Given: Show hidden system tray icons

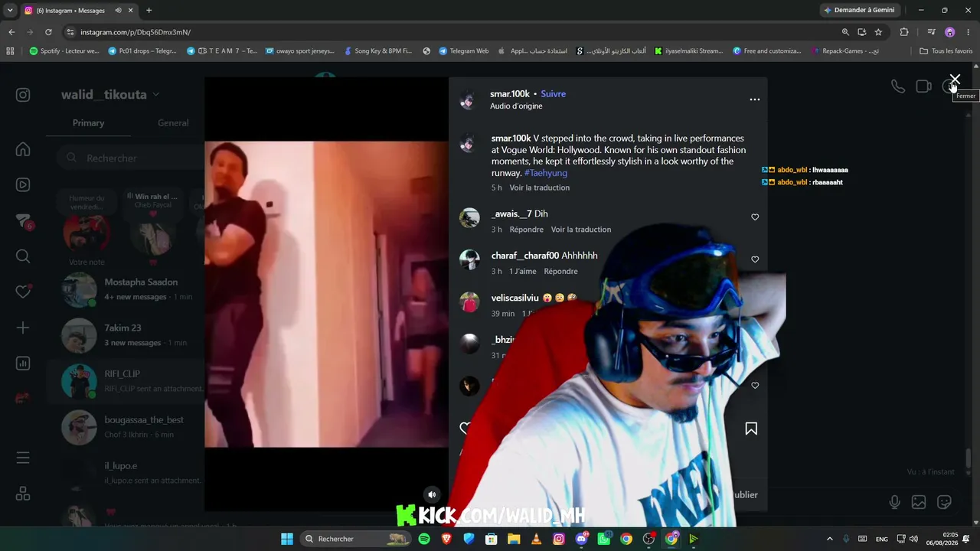Looking at the screenshot, I should coord(829,539).
